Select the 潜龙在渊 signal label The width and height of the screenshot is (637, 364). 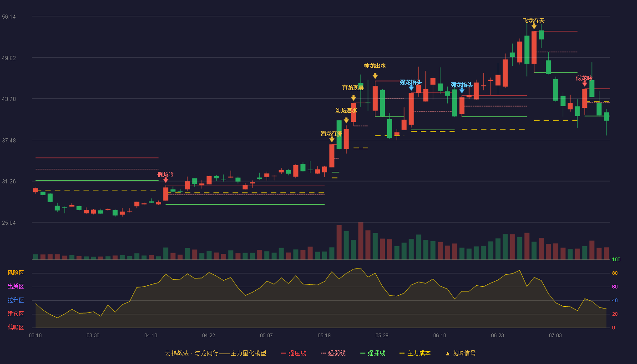pos(332,133)
